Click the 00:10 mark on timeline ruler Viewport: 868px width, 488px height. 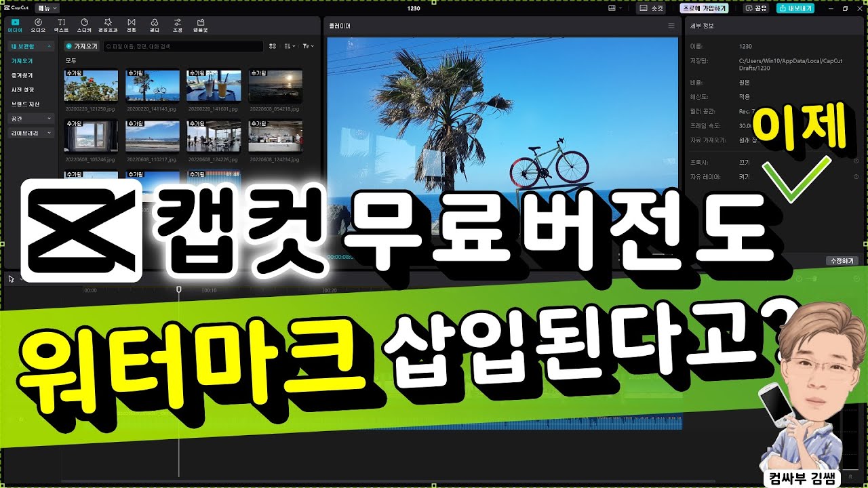(x=210, y=290)
